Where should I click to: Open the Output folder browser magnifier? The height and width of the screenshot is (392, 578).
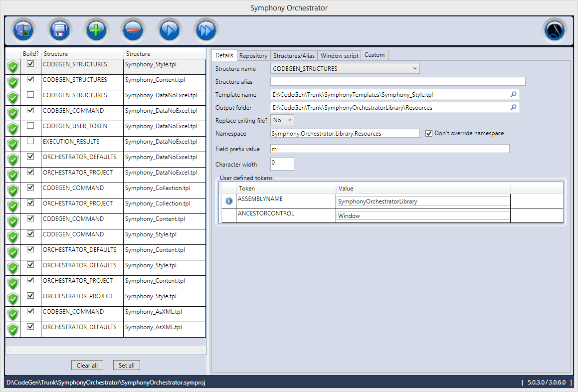[x=513, y=107]
